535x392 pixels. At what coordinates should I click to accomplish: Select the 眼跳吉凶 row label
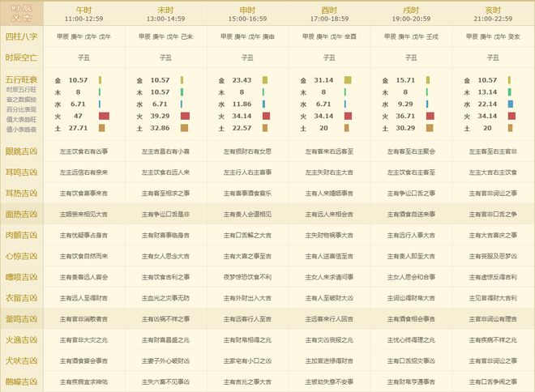pyautogui.click(x=22, y=151)
